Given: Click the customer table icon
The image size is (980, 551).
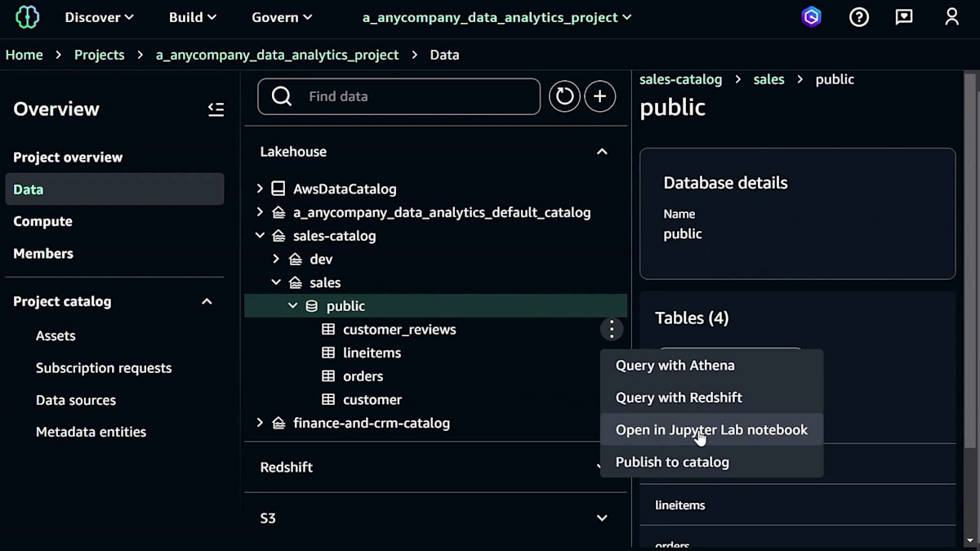Looking at the screenshot, I should pos(328,400).
